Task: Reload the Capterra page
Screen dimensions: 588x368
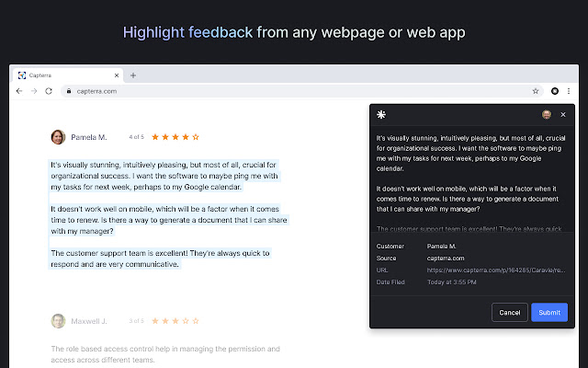Action: coord(49,91)
